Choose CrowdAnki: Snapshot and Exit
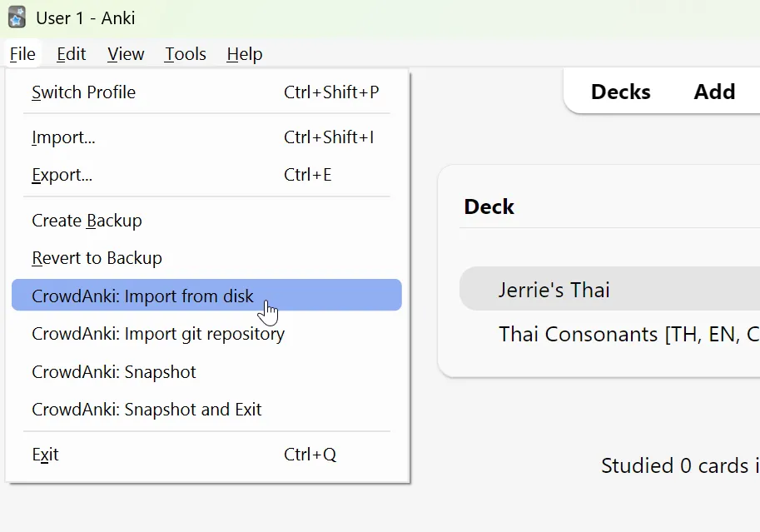The height and width of the screenshot is (532, 760). [147, 410]
